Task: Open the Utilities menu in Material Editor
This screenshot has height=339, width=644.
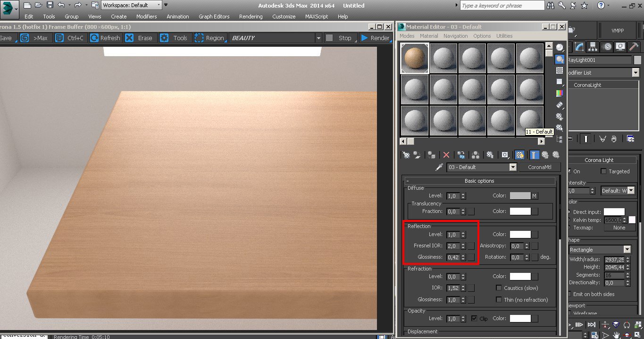Action: coord(504,36)
